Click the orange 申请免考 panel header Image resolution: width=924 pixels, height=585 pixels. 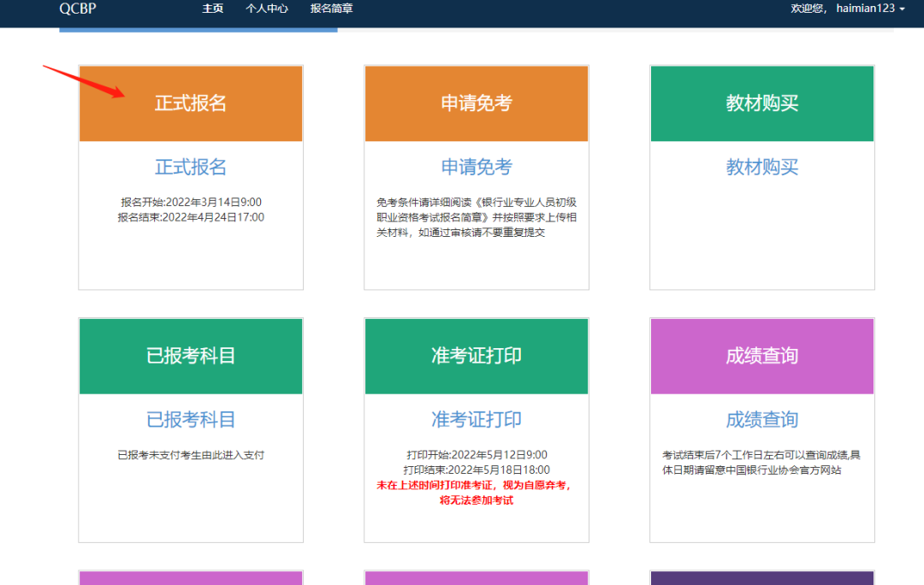pyautogui.click(x=476, y=103)
